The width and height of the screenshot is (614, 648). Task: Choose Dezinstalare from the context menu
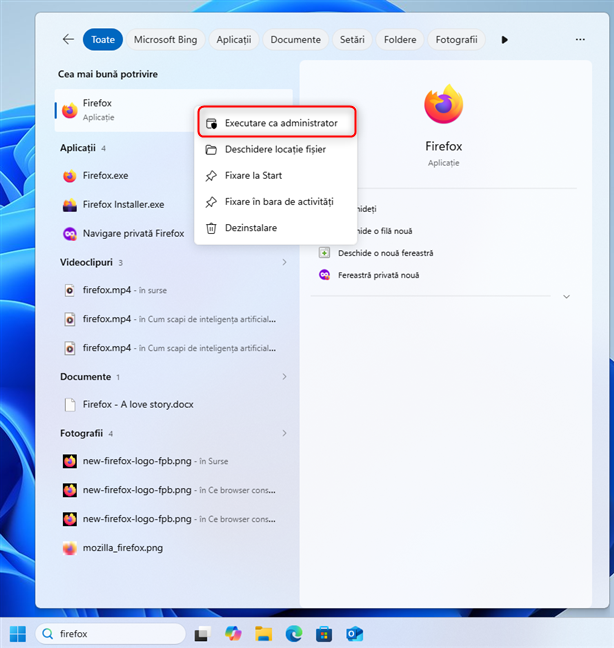pos(277,228)
